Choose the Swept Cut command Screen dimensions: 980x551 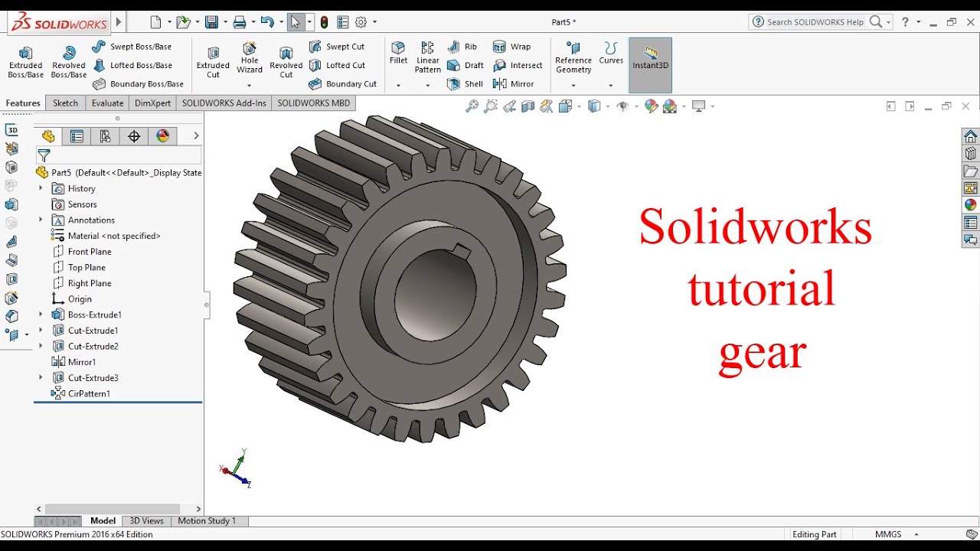tap(337, 47)
